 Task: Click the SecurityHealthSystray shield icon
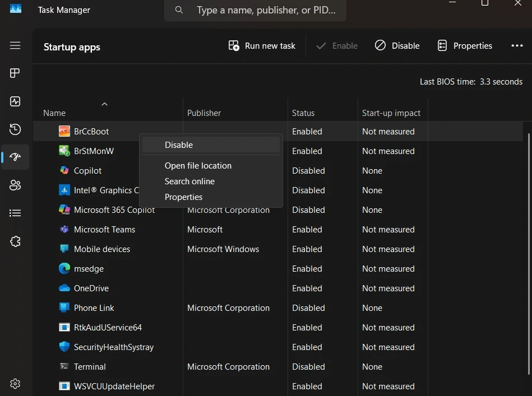64,347
